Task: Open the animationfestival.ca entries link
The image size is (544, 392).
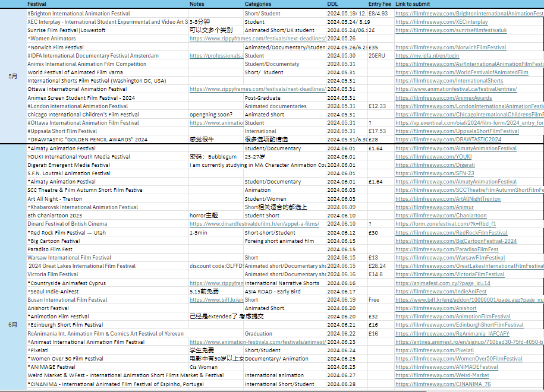Action: tap(456, 89)
